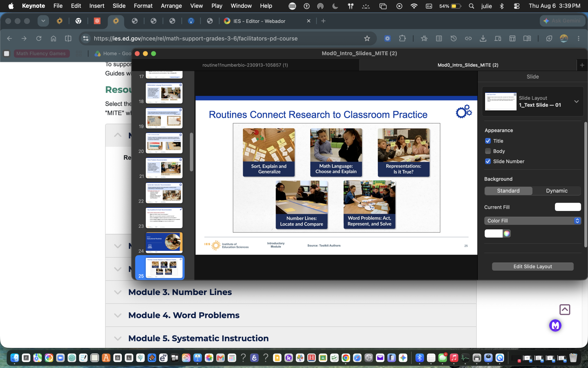
Task: Expand Module 5. Systematic Instruction section
Action: [291, 338]
